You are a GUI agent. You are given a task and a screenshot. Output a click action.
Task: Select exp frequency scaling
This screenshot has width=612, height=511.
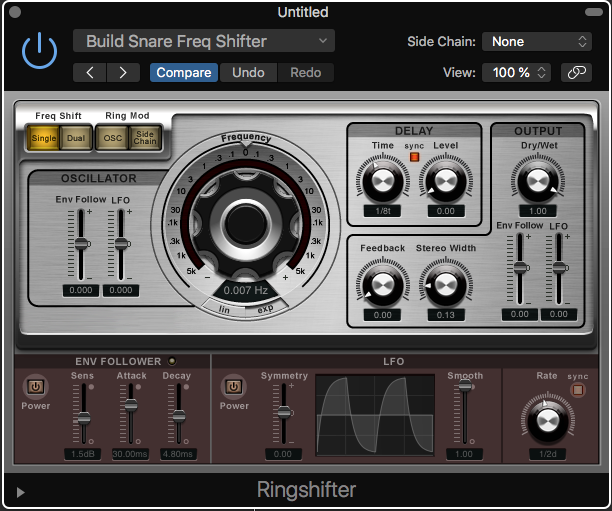[266, 308]
